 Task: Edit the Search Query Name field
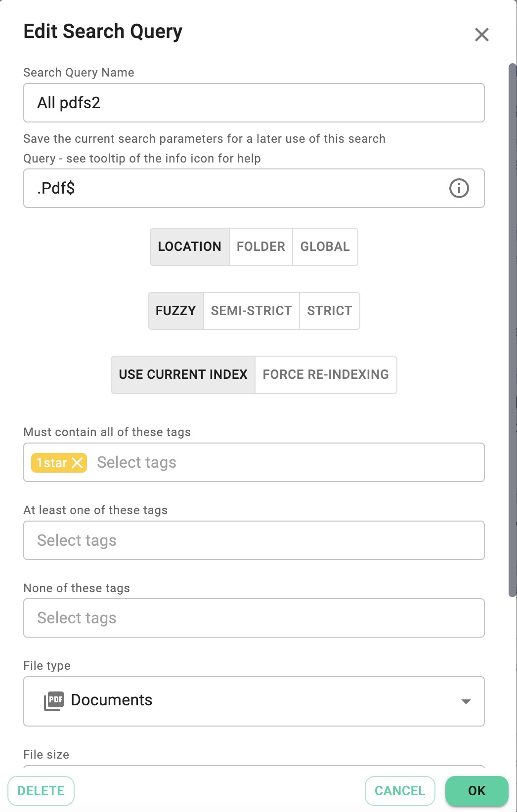(254, 103)
